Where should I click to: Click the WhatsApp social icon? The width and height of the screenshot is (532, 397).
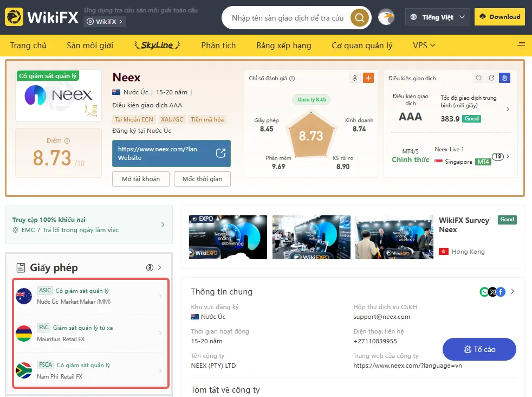484,292
